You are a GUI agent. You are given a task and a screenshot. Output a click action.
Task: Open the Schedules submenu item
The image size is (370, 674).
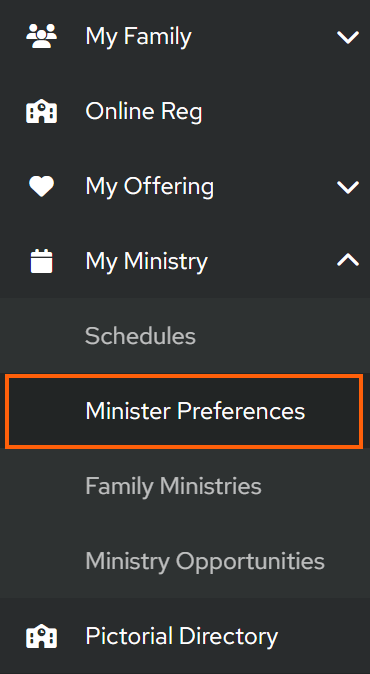(x=140, y=336)
